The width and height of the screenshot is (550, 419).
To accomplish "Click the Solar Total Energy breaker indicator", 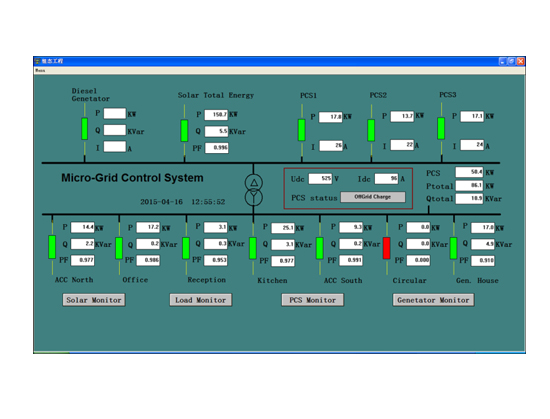I will click(x=184, y=130).
